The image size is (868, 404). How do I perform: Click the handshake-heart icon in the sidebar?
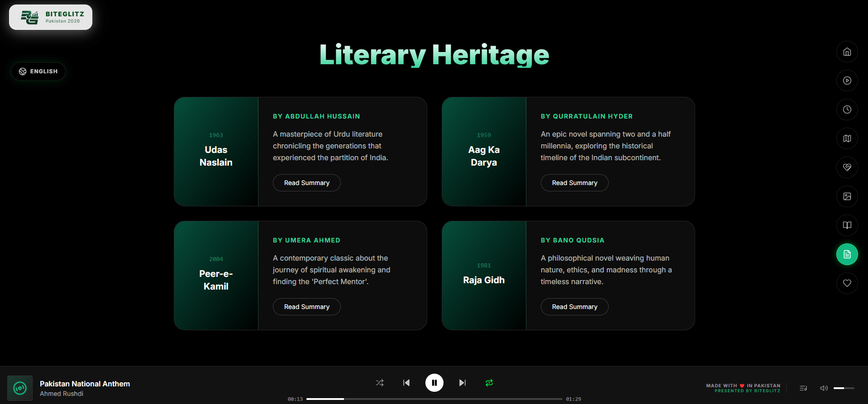coord(847,167)
